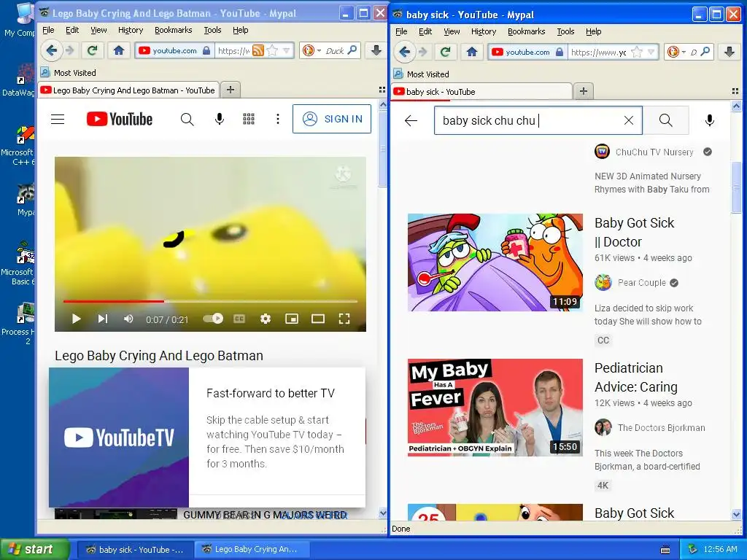Open new tab in right window
The image size is (747, 560).
pyautogui.click(x=583, y=91)
